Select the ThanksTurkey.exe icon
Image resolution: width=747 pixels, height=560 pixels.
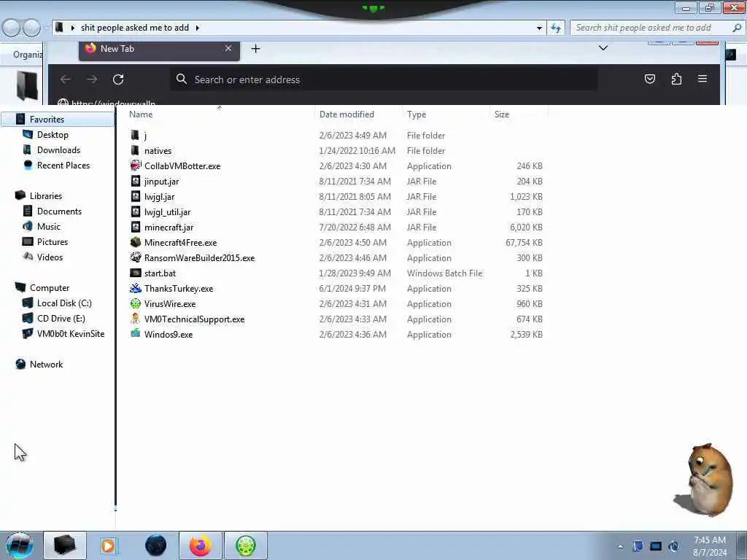coord(136,288)
